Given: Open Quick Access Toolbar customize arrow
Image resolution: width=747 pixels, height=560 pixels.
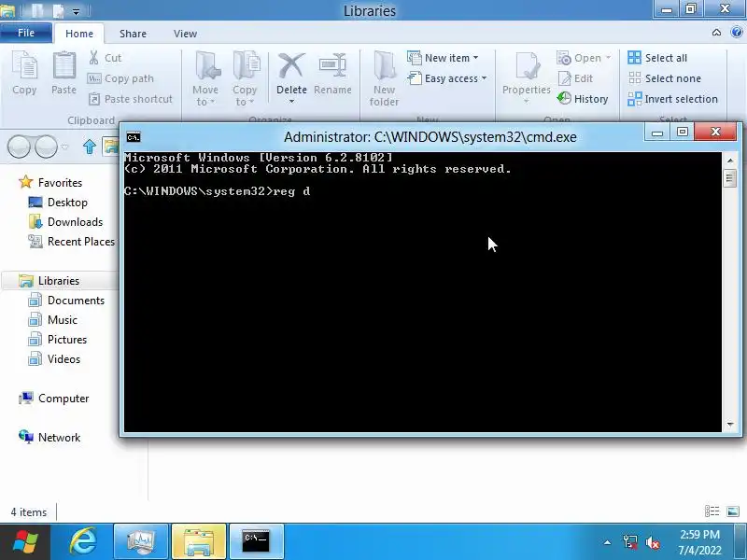Looking at the screenshot, I should pos(77,11).
